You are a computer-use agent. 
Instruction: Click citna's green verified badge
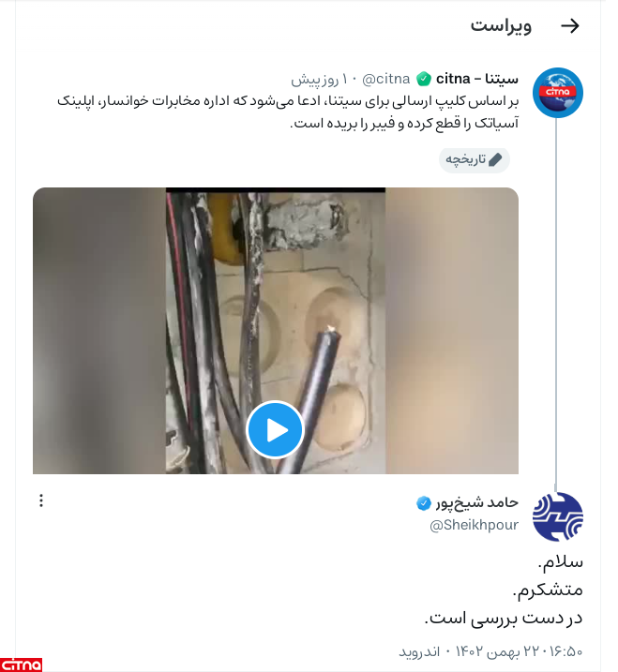coord(423,79)
